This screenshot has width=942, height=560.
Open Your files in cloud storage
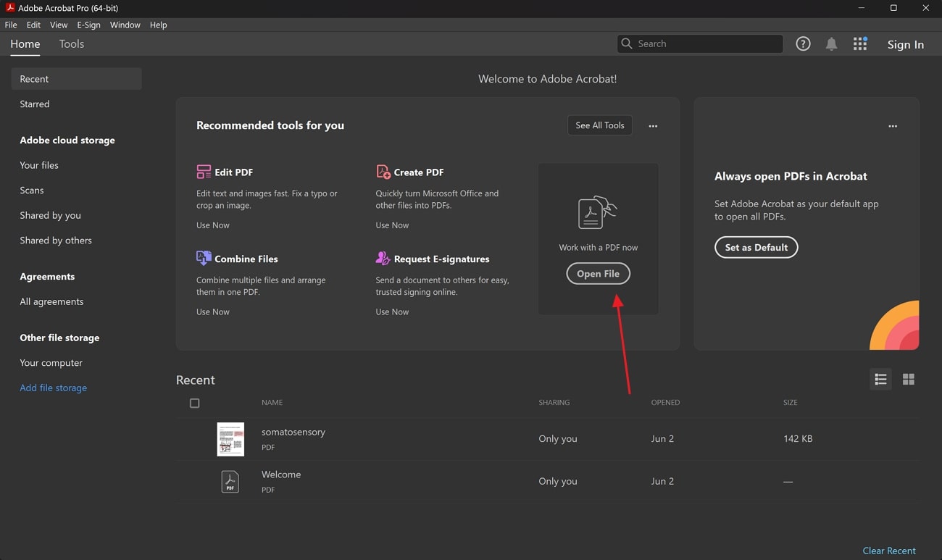(39, 165)
